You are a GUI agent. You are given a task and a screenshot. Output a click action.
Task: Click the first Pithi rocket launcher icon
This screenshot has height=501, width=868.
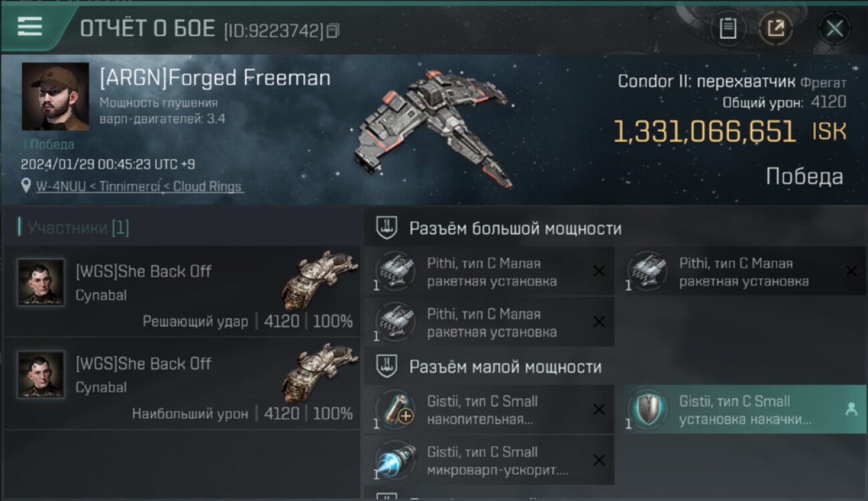pyautogui.click(x=395, y=271)
